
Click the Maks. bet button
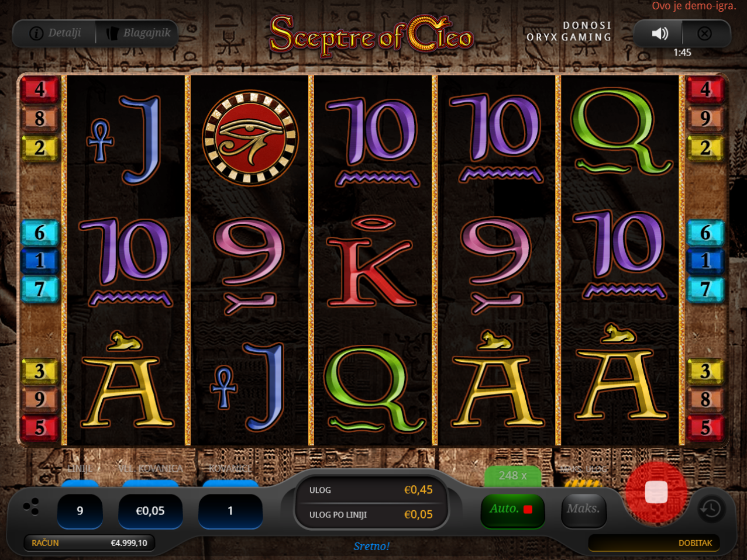583,509
